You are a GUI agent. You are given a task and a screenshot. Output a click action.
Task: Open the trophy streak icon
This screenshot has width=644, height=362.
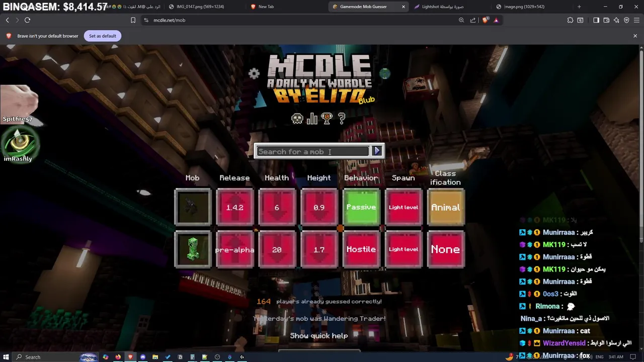point(327,119)
